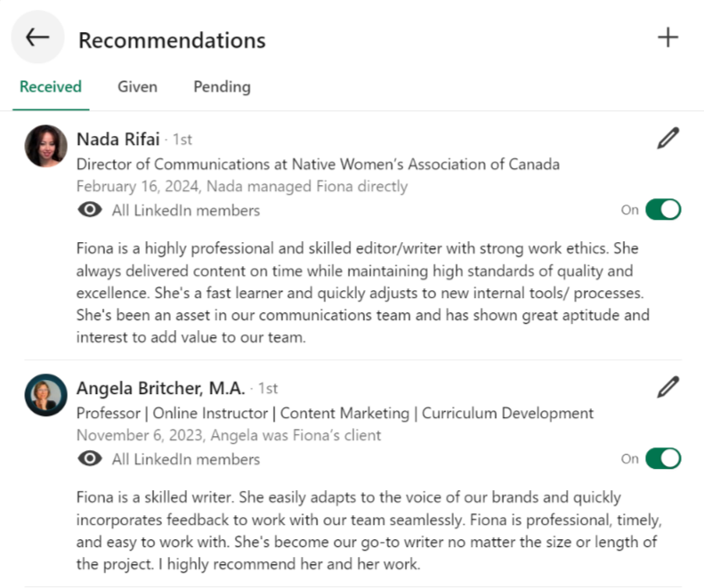The height and width of the screenshot is (588, 704).
Task: Click Nada's 'All LinkedIn members' visibility label
Action: pos(186,211)
